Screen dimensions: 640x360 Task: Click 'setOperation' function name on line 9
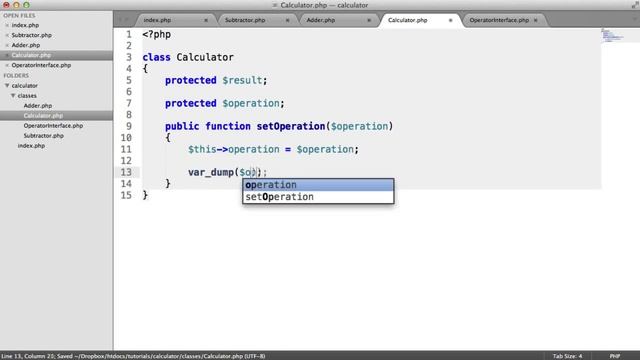point(291,127)
